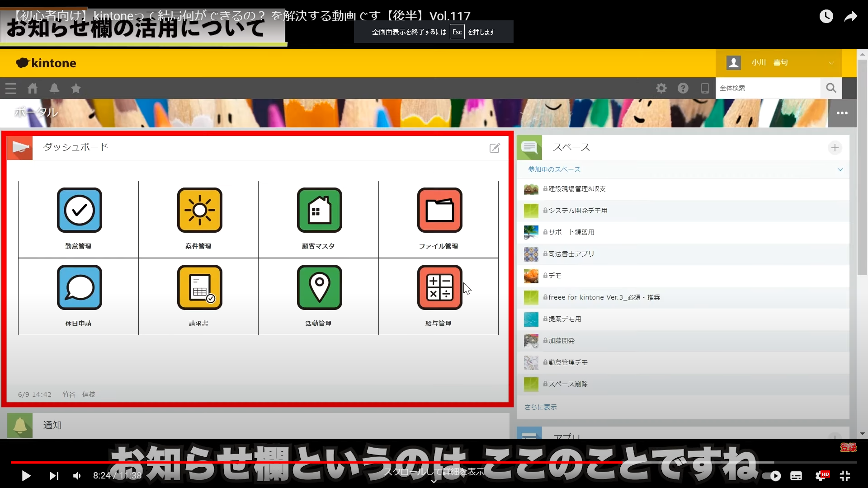
Task: Expand the 小川 user account dropdown
Action: coord(831,63)
